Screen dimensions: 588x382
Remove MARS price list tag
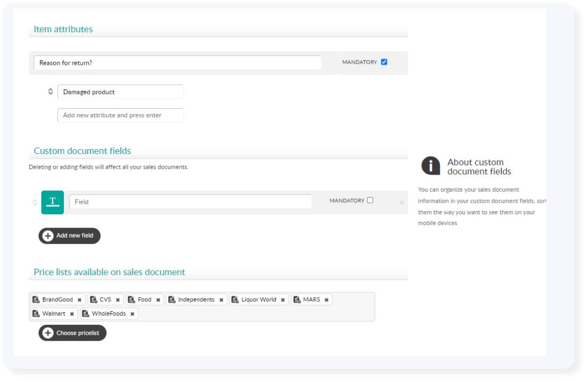pyautogui.click(x=327, y=300)
